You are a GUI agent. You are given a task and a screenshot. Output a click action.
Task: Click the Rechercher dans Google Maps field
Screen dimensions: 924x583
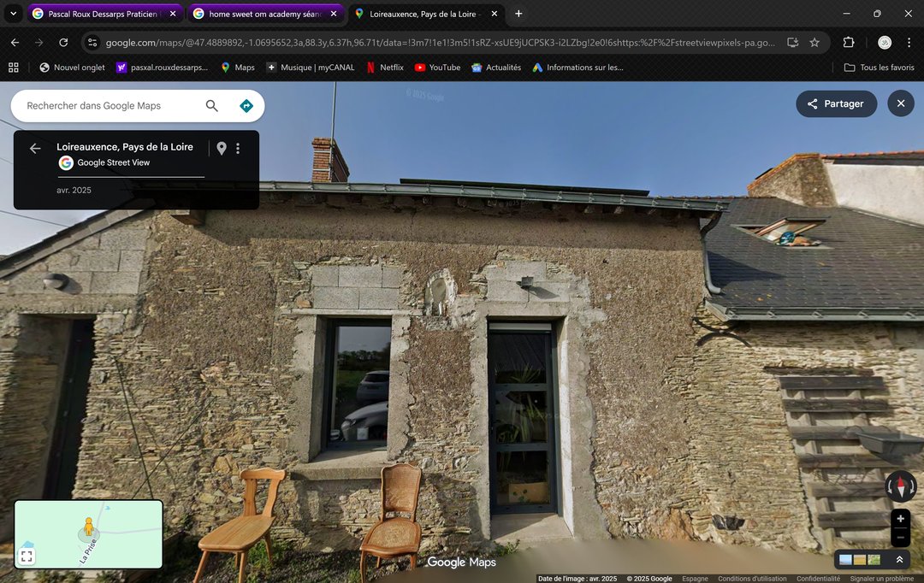pos(111,106)
